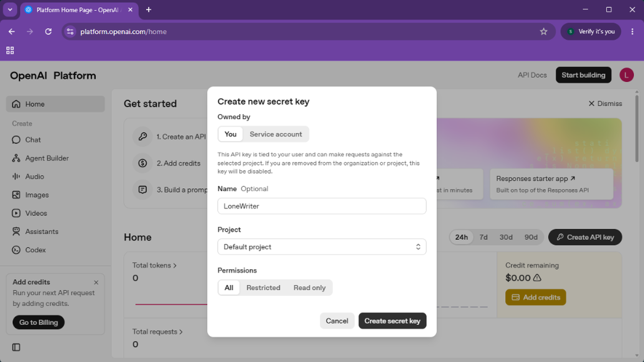Click the dollar icon beside Add credits step
This screenshot has height=362, width=644.
pos(143,163)
